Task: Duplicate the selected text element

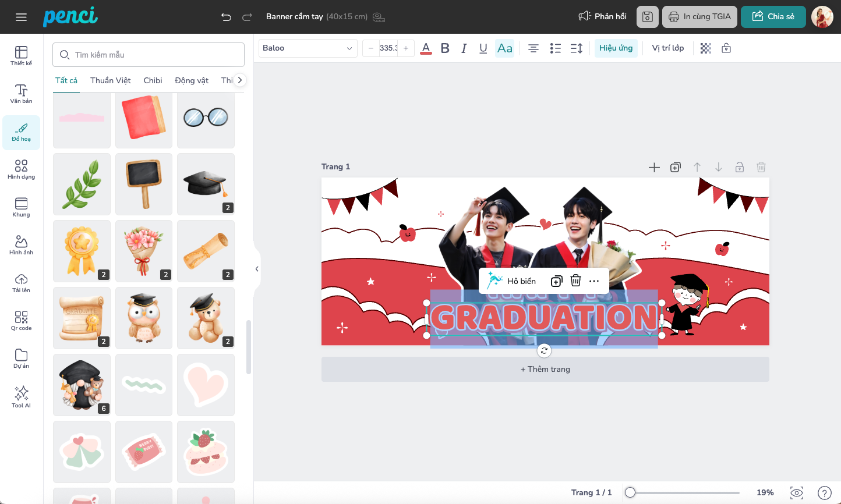Action: click(556, 281)
